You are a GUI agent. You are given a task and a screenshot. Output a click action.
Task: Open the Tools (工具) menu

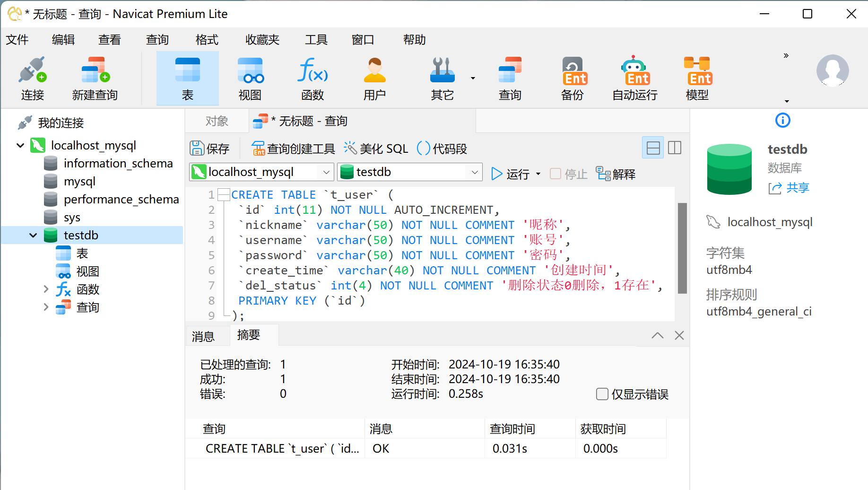pyautogui.click(x=316, y=39)
